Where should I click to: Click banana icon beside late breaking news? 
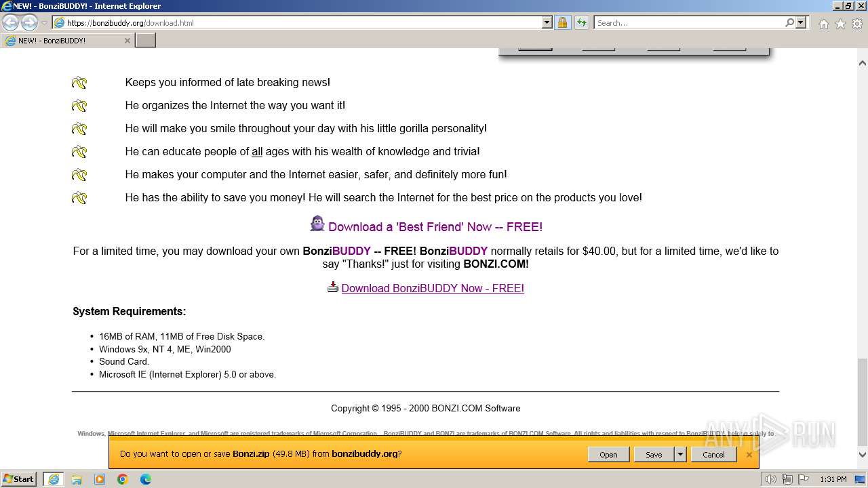click(x=79, y=83)
